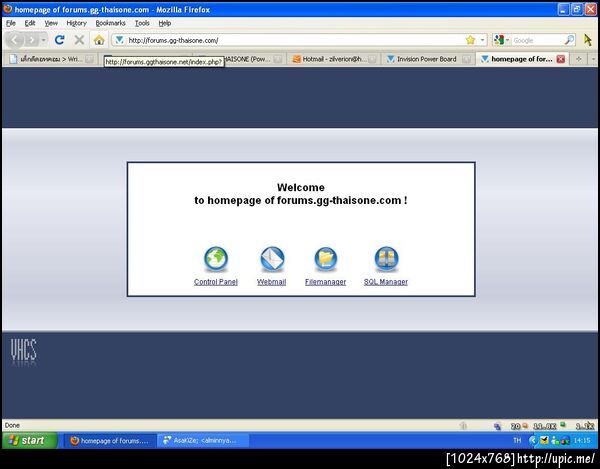Click the site favicon in the address bar

coord(119,40)
